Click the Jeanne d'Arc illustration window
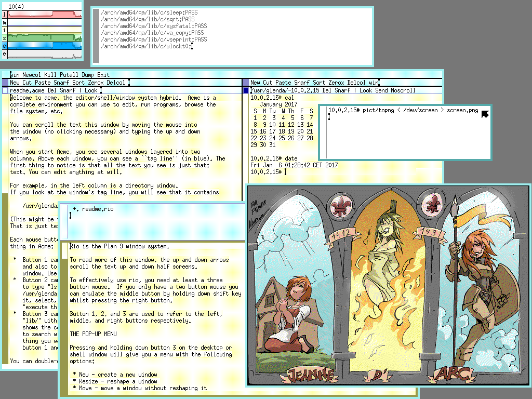 (388, 285)
